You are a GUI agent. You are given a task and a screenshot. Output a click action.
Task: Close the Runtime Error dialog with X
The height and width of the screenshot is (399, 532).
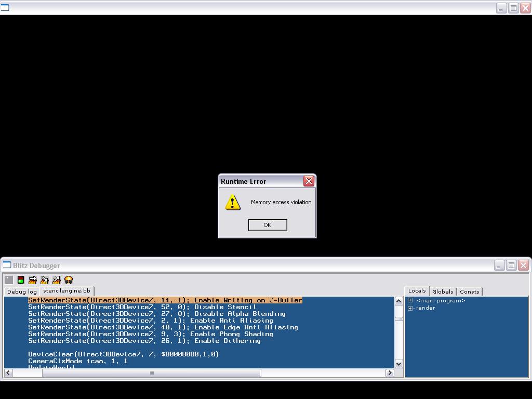pyautogui.click(x=309, y=181)
